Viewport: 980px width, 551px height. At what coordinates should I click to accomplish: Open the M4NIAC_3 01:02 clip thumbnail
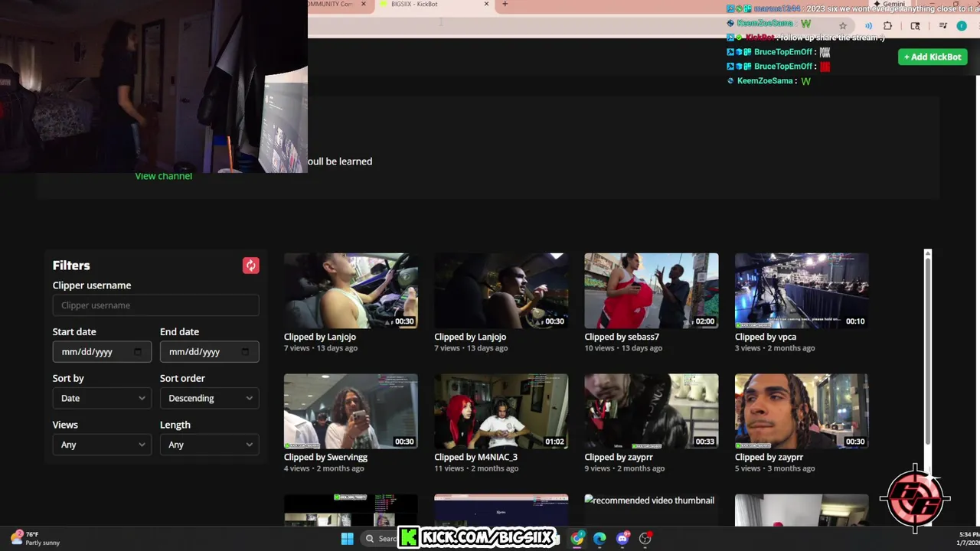[501, 411]
